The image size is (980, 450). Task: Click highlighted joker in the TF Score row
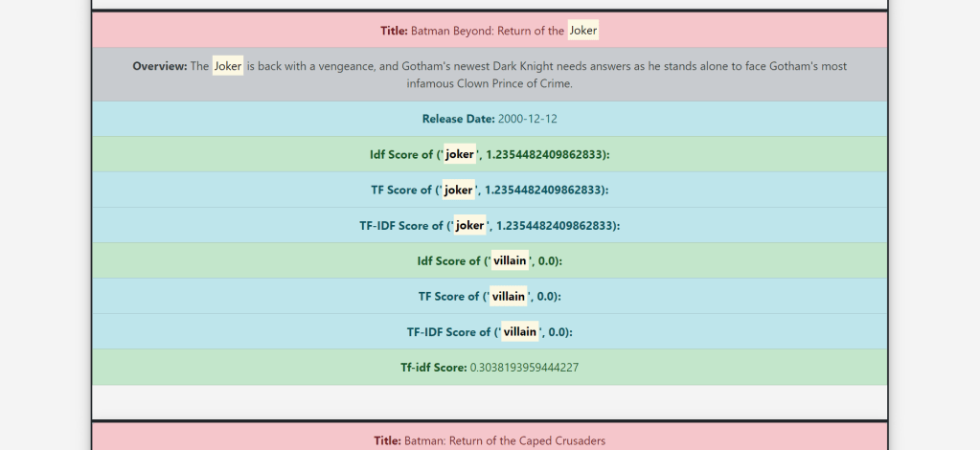(x=459, y=190)
